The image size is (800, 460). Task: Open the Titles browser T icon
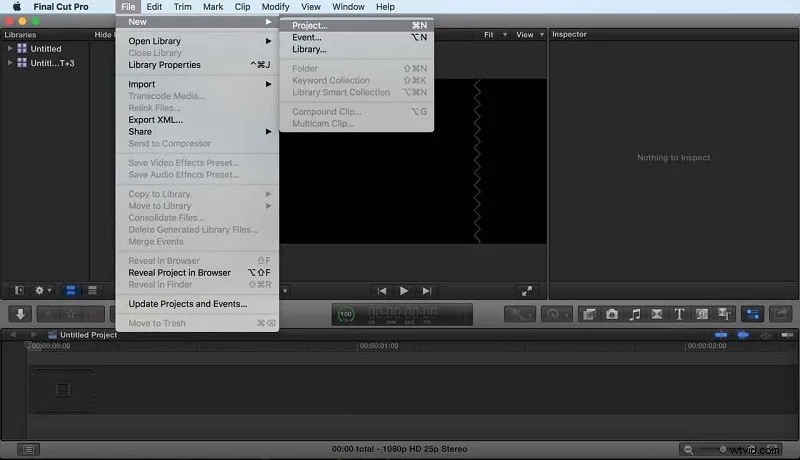(679, 314)
